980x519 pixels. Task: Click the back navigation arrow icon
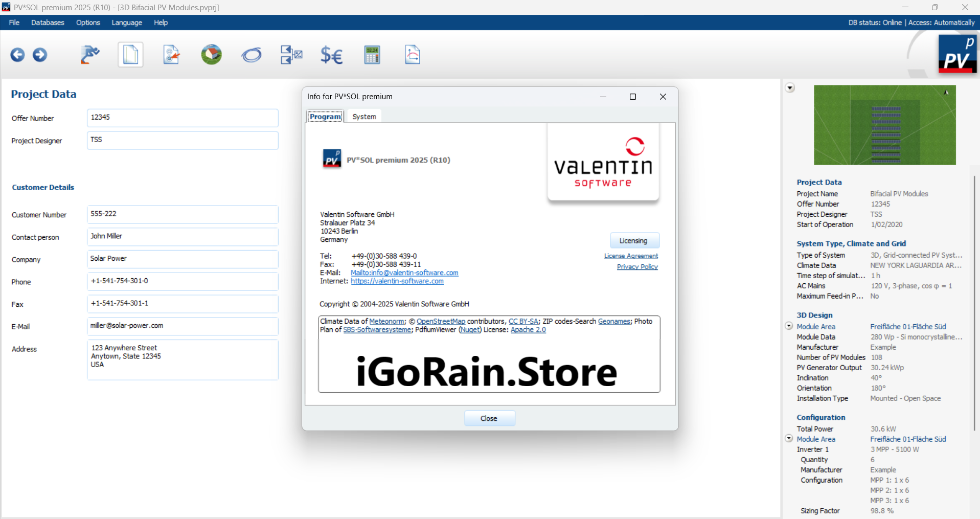17,55
